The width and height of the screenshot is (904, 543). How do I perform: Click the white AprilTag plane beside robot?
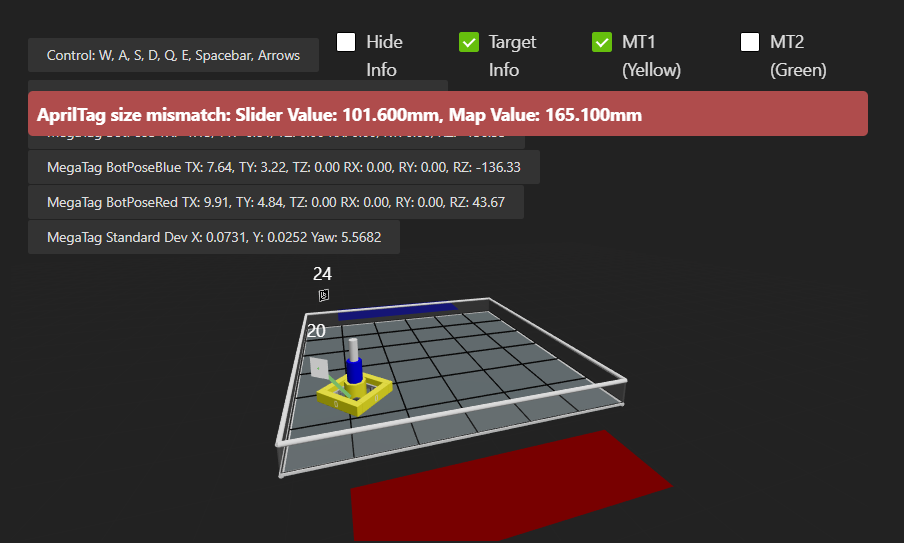[318, 368]
